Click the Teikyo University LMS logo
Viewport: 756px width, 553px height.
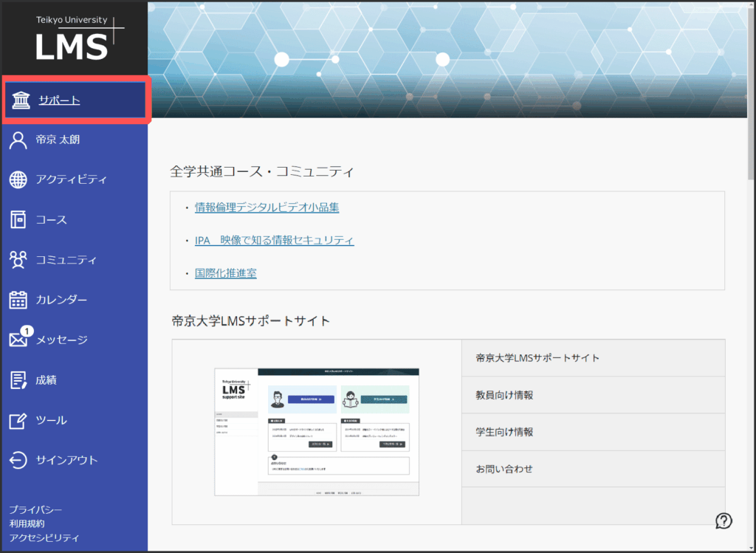[x=80, y=38]
